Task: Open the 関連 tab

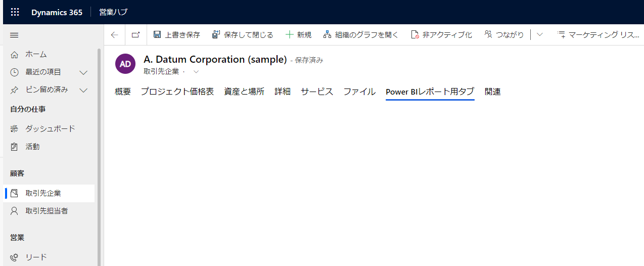Action: click(492, 92)
